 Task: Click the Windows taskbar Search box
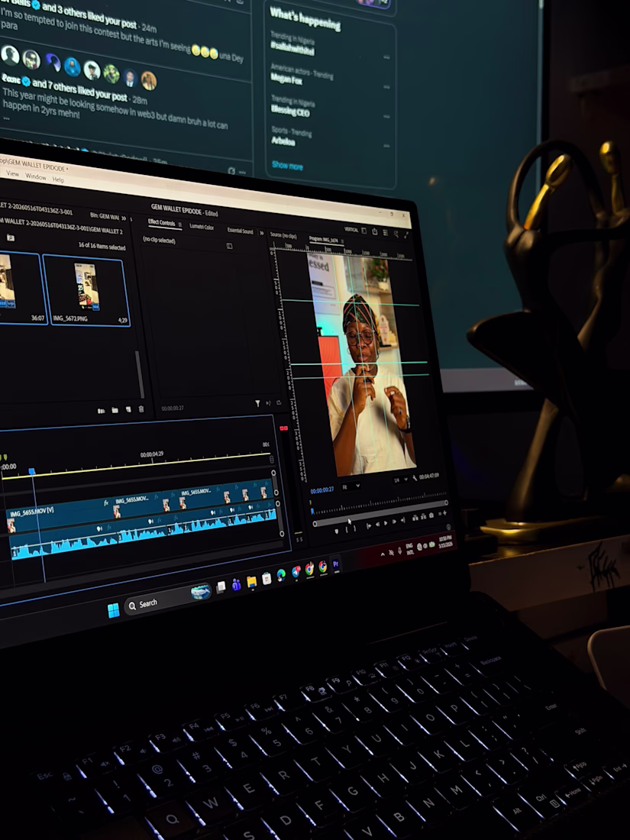click(168, 599)
